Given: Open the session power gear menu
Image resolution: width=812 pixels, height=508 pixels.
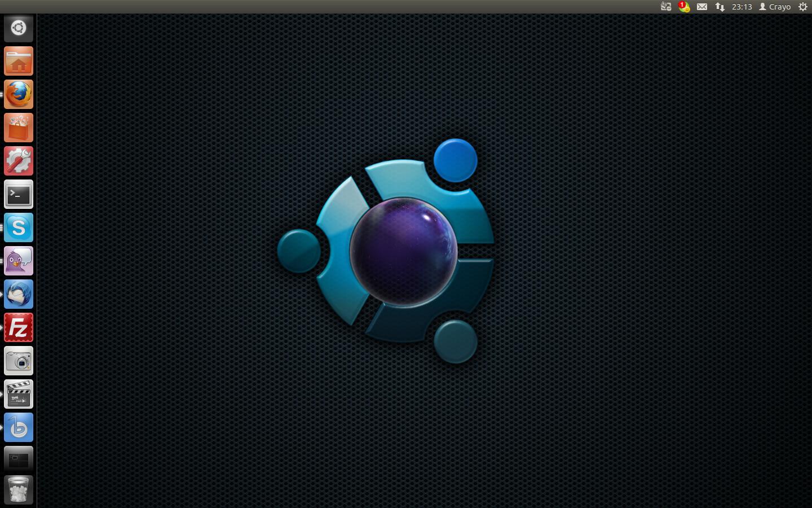Looking at the screenshot, I should click(803, 7).
